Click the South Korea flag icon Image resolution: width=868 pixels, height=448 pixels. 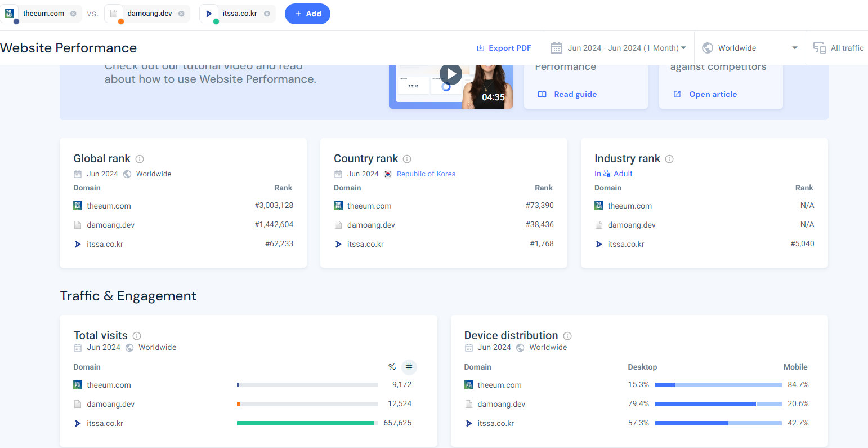(388, 174)
